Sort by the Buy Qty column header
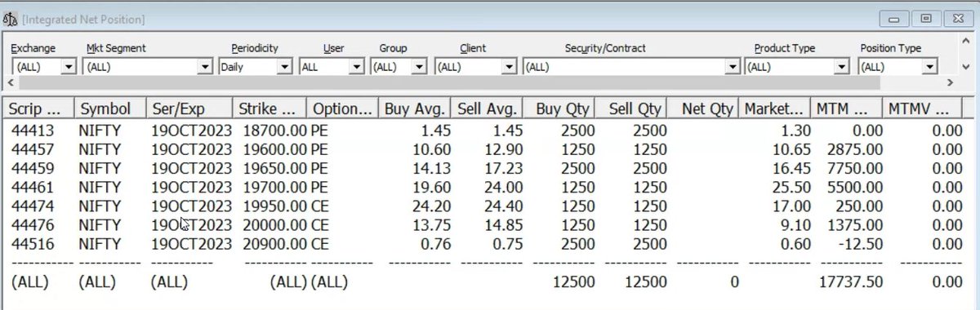The image size is (980, 310). (559, 108)
